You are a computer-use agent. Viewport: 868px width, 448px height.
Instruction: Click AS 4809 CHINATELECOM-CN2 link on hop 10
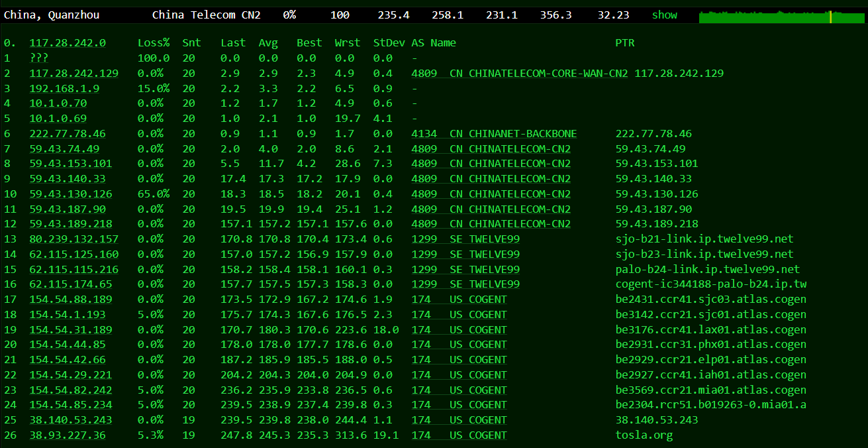491,194
